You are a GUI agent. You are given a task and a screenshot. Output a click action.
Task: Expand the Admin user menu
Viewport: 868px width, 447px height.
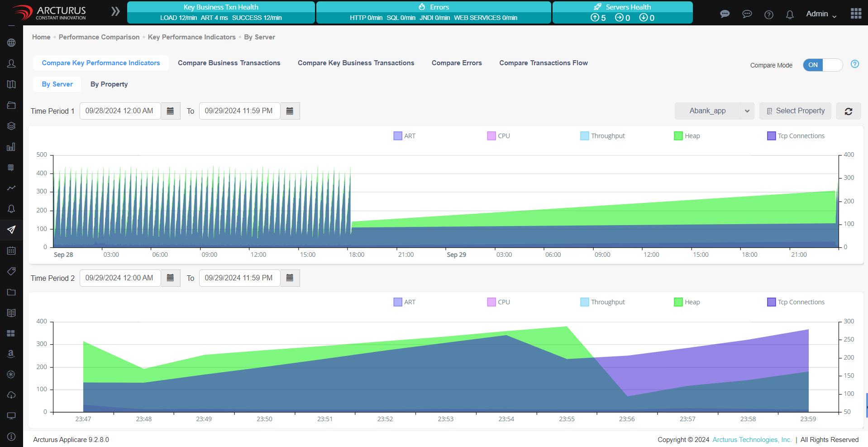click(x=821, y=14)
